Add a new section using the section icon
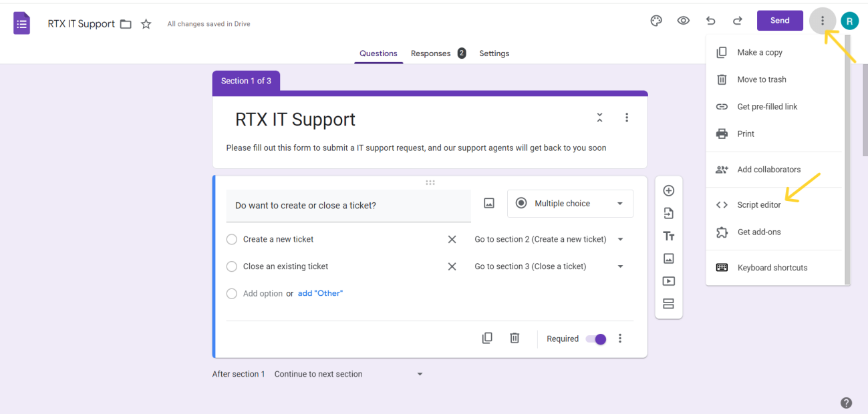 [668, 304]
